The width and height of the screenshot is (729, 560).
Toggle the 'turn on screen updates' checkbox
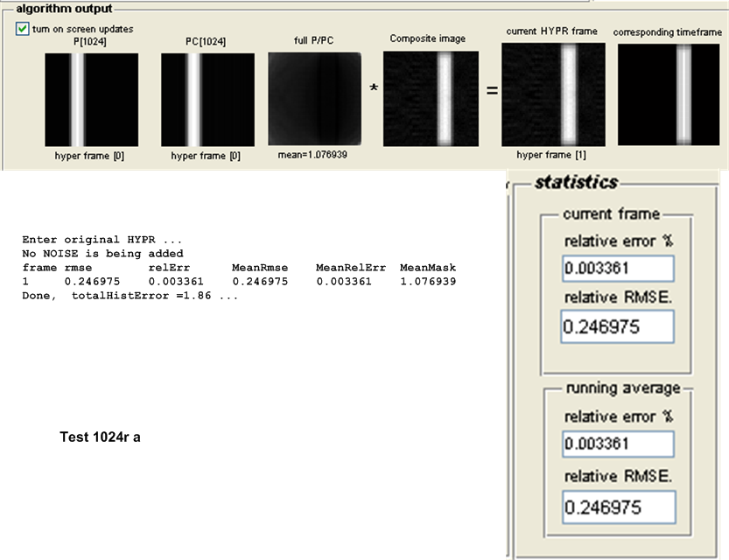click(x=23, y=29)
